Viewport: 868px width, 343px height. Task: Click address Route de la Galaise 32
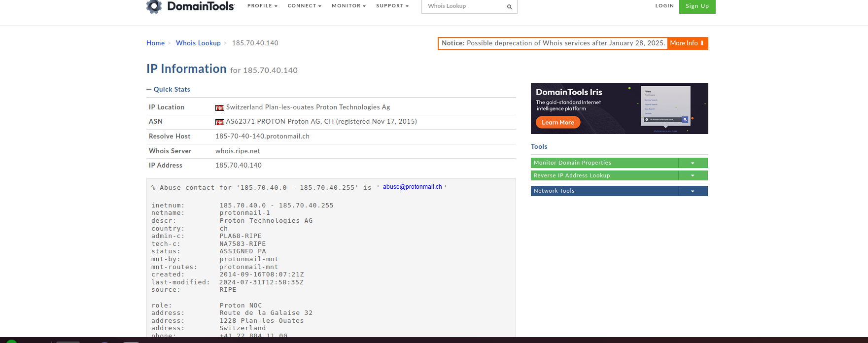[266, 313]
